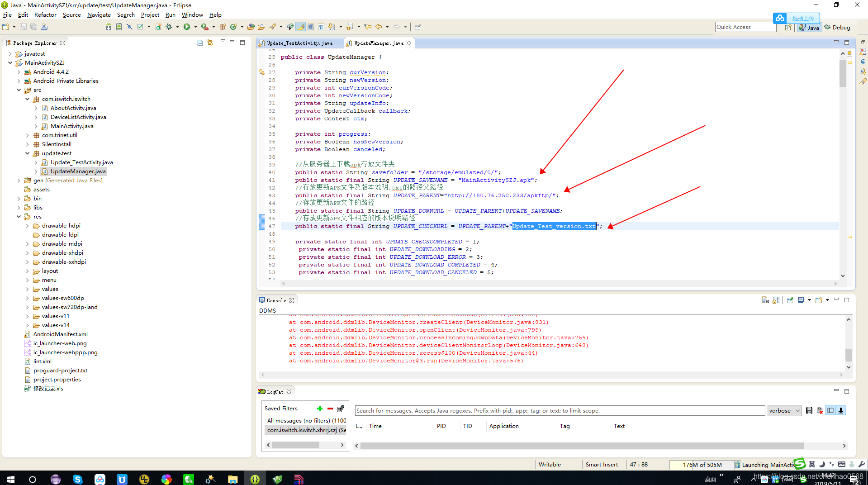
Task: Switch to Update_TestActivity.java tab
Action: (299, 43)
